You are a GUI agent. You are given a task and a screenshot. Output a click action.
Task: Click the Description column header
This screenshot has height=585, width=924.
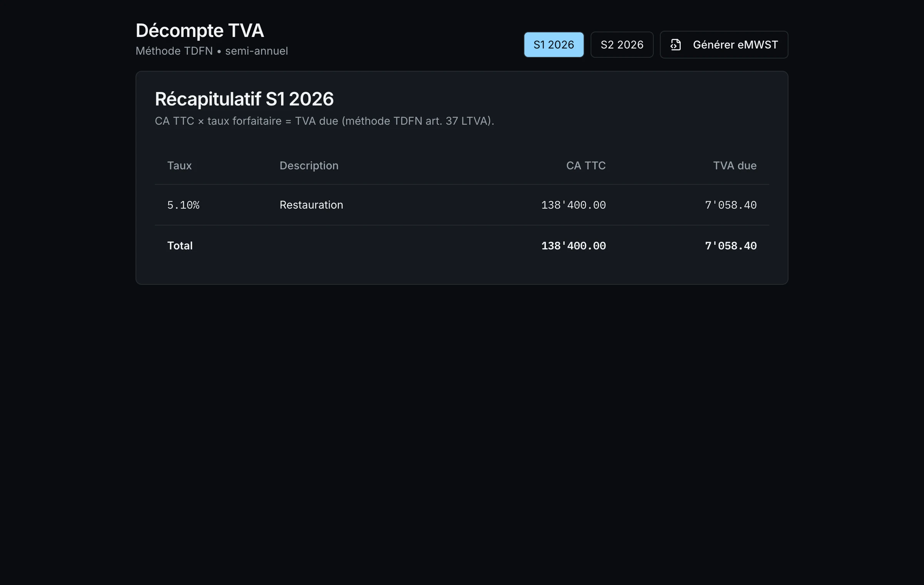point(309,165)
